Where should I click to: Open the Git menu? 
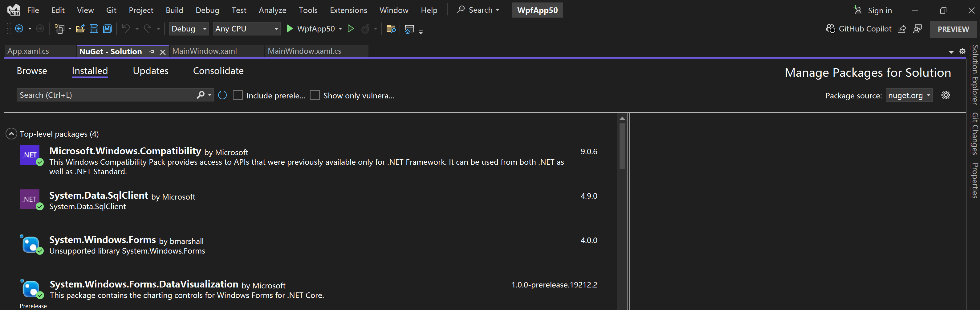111,10
